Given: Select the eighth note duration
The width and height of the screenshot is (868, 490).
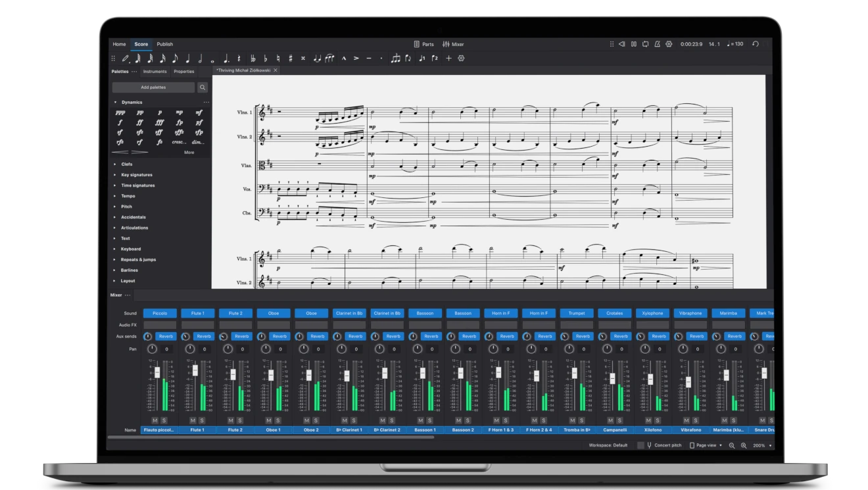Looking at the screenshot, I should [x=174, y=58].
